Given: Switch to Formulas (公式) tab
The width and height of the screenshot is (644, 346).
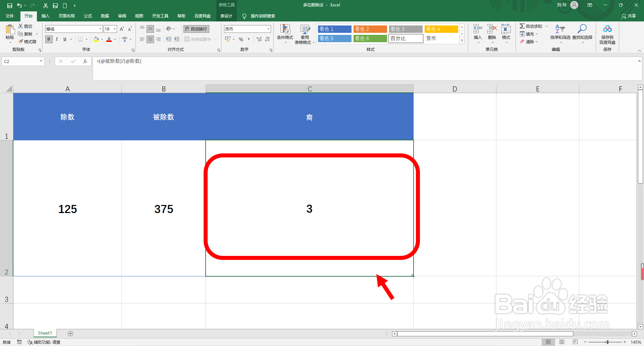Looking at the screenshot, I should [x=88, y=16].
